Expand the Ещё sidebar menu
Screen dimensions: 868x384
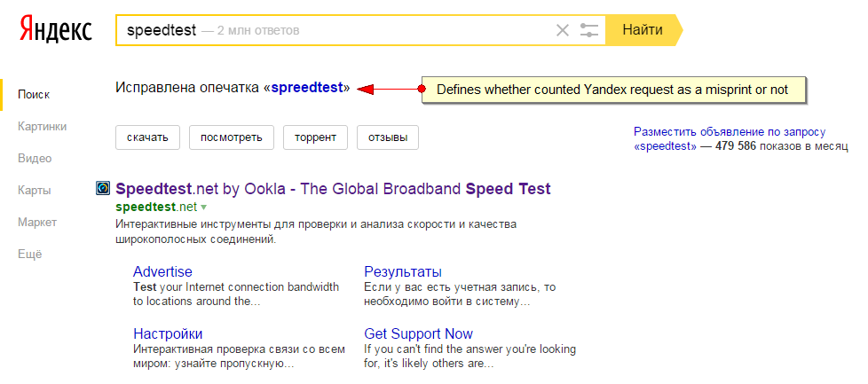point(30,255)
